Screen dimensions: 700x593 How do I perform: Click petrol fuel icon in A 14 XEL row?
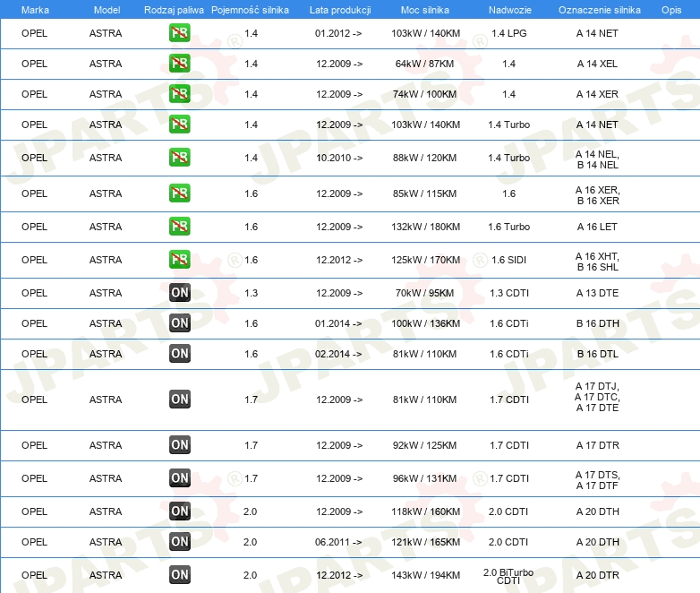[179, 64]
